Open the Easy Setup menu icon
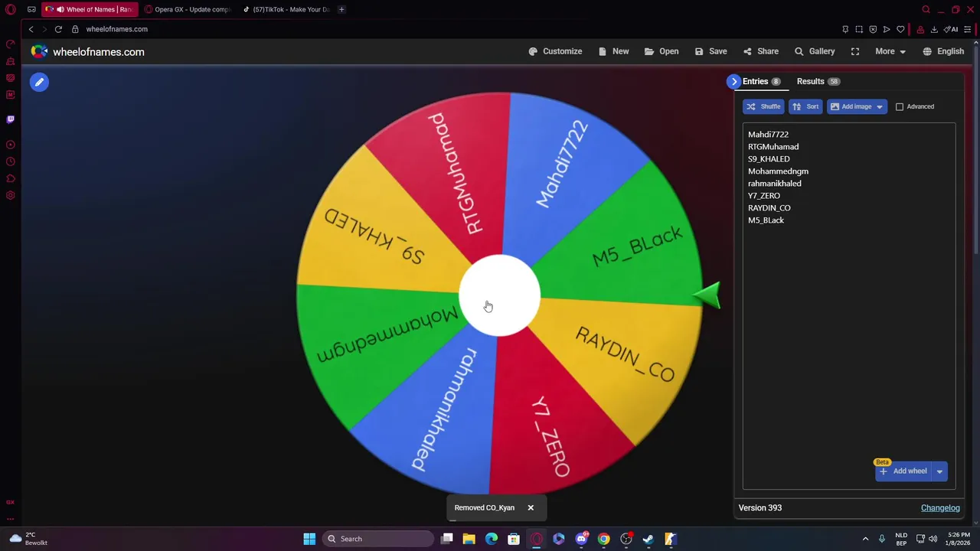This screenshot has width=980, height=551. coord(968,29)
